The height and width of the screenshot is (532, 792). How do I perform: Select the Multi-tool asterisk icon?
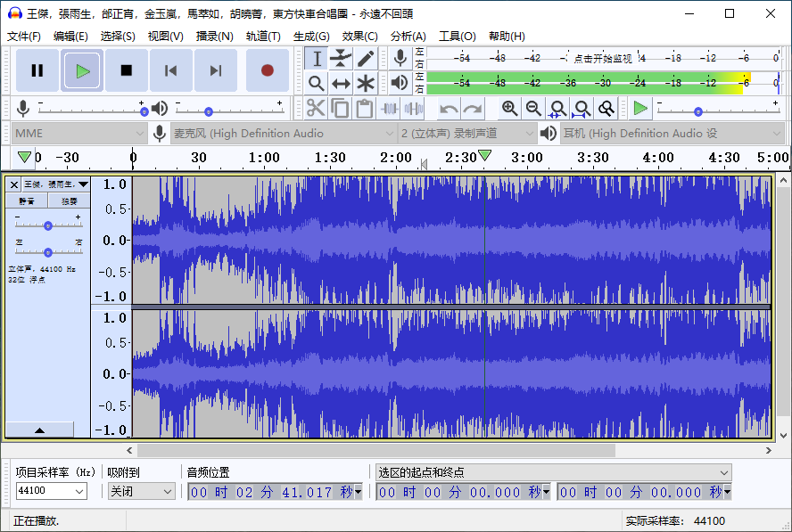click(365, 84)
